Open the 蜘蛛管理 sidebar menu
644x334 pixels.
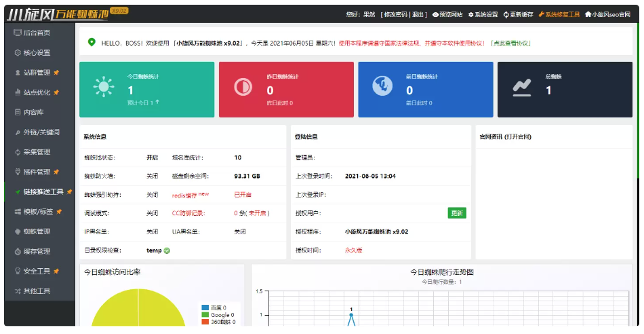click(40, 231)
